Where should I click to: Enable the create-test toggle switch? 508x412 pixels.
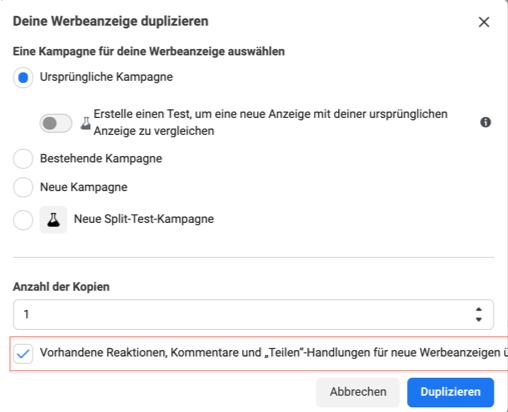pos(56,123)
